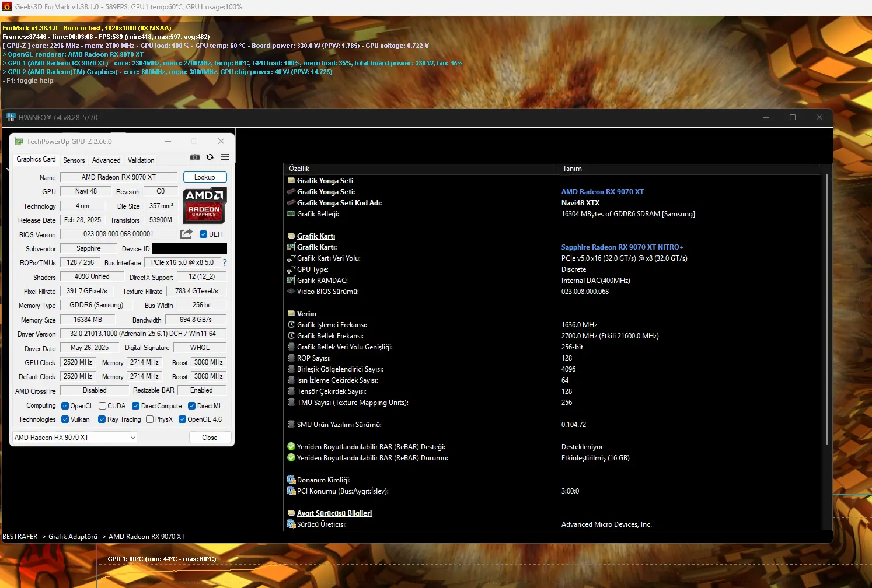Viewport: 872px width, 588px height.
Task: Click the FurMark title bar app icon
Action: [7, 7]
